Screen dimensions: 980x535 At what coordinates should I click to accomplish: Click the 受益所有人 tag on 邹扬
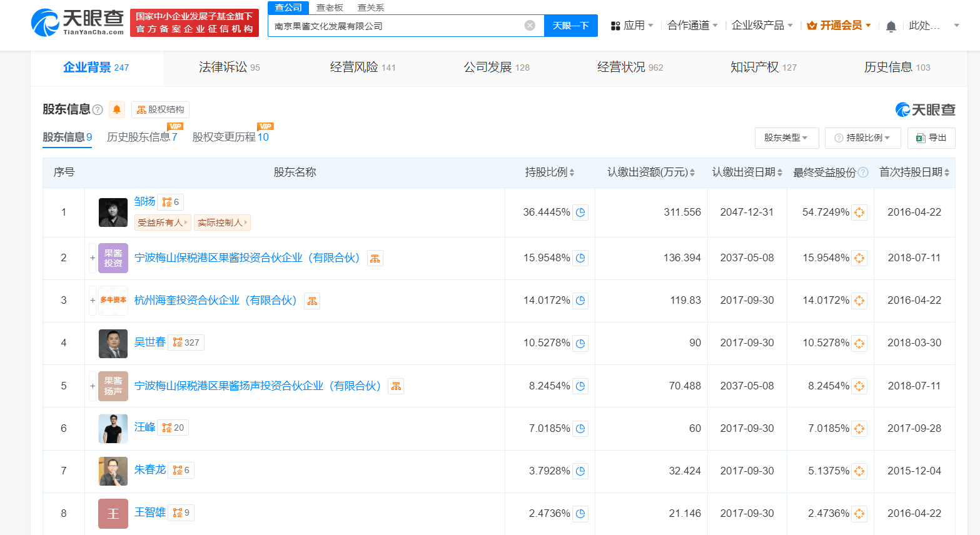pos(163,222)
